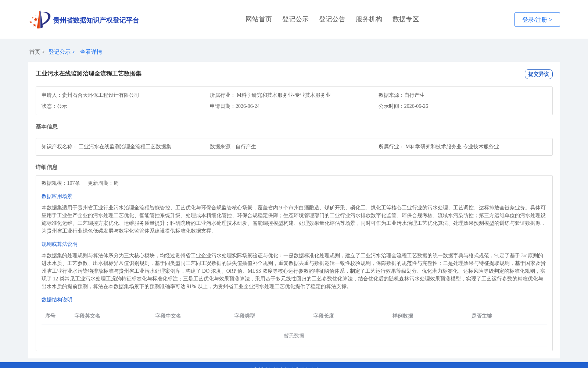Open the 登记公告 nav item
This screenshot has height=368, width=588.
[x=332, y=19]
